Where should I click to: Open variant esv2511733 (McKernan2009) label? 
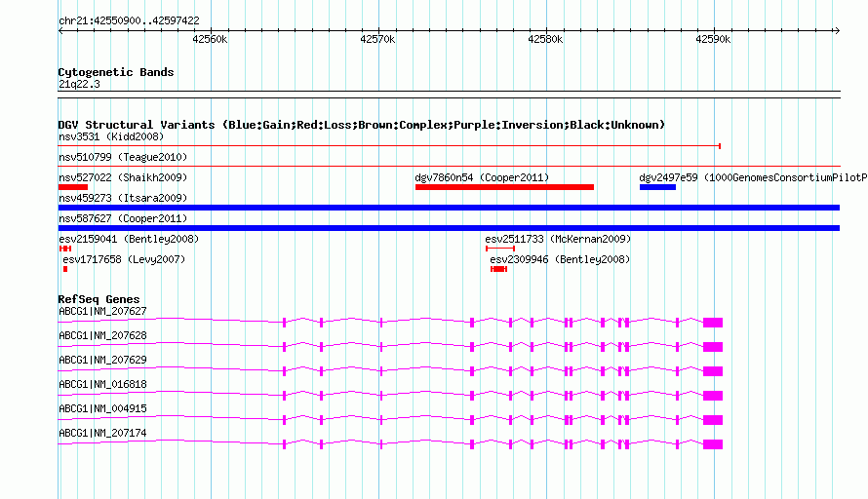(558, 239)
